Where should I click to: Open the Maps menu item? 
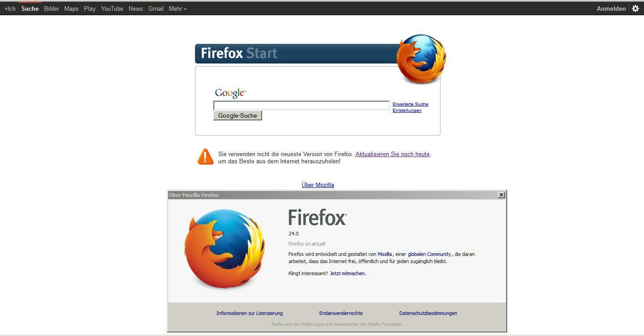tap(71, 9)
